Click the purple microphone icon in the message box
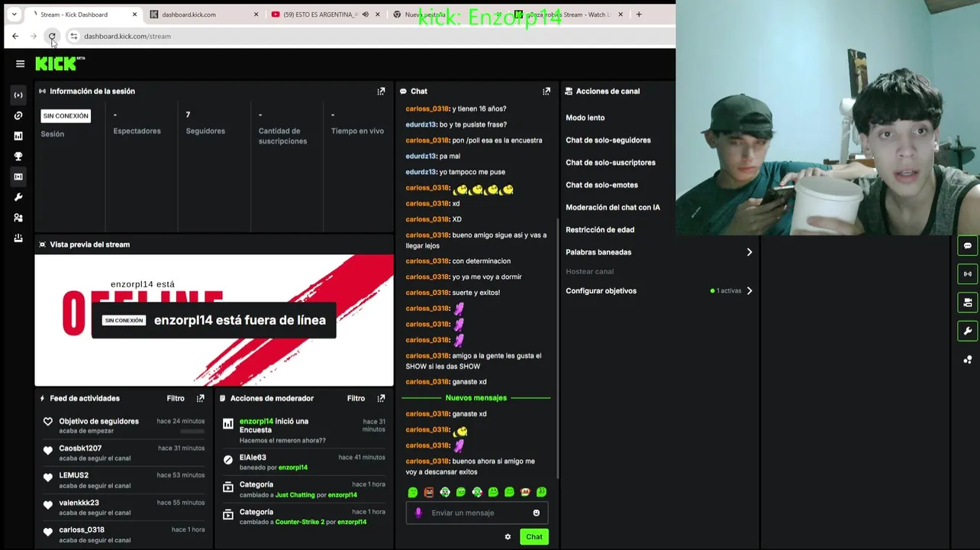Image resolution: width=980 pixels, height=550 pixels. pyautogui.click(x=418, y=513)
